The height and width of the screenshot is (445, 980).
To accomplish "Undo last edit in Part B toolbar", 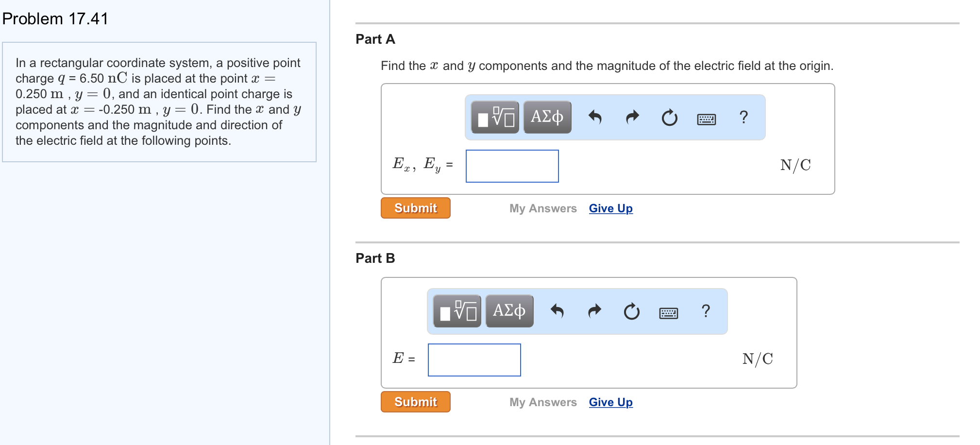I will click(x=557, y=311).
